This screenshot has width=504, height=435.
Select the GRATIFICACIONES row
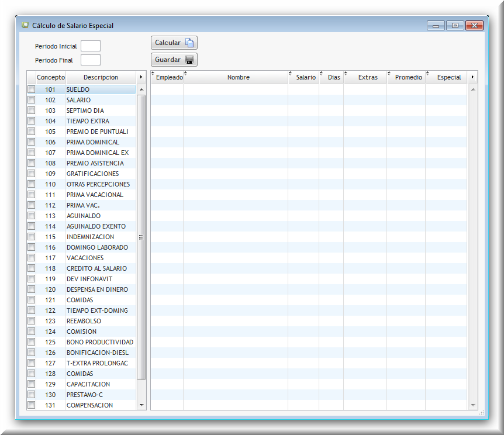coord(82,174)
